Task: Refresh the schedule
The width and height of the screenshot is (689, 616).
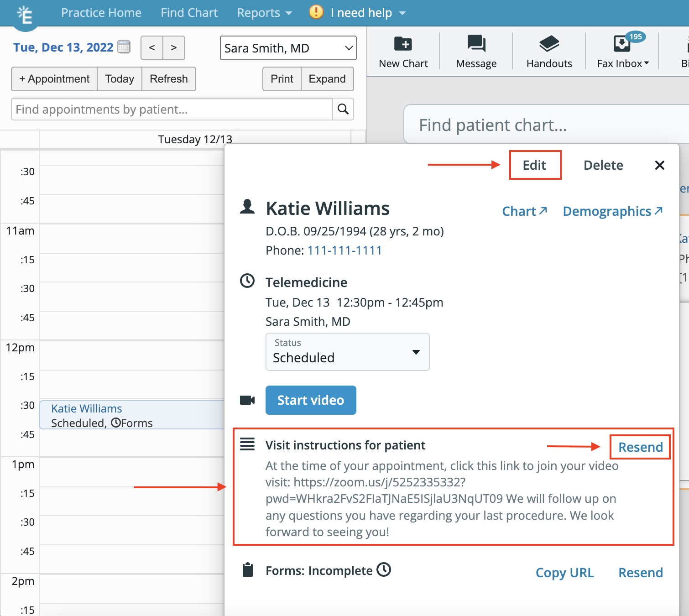Action: [x=169, y=79]
